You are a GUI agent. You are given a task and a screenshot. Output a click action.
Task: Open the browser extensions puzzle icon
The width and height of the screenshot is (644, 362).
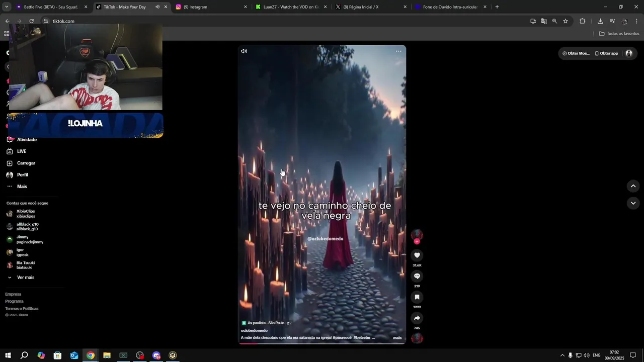pos(583,21)
